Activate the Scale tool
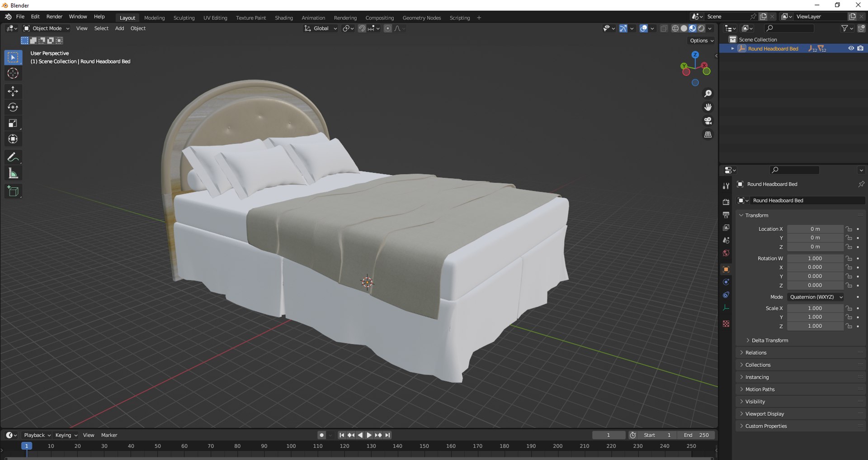 [13, 123]
